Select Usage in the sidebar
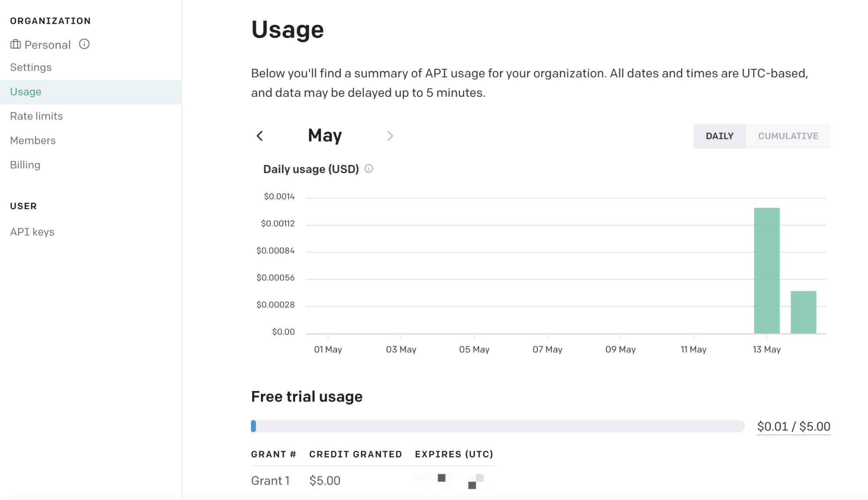This screenshot has width=868, height=500. [91, 92]
